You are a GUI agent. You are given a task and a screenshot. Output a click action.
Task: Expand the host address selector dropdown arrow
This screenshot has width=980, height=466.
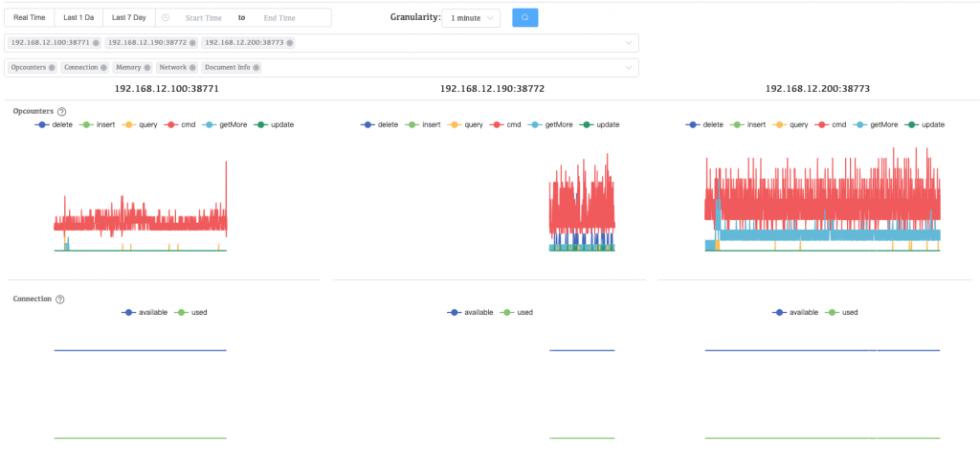pos(629,43)
